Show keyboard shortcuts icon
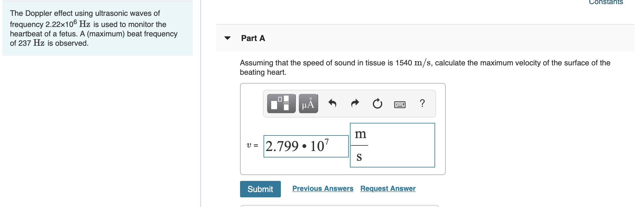This screenshot has width=644, height=207. (400, 104)
